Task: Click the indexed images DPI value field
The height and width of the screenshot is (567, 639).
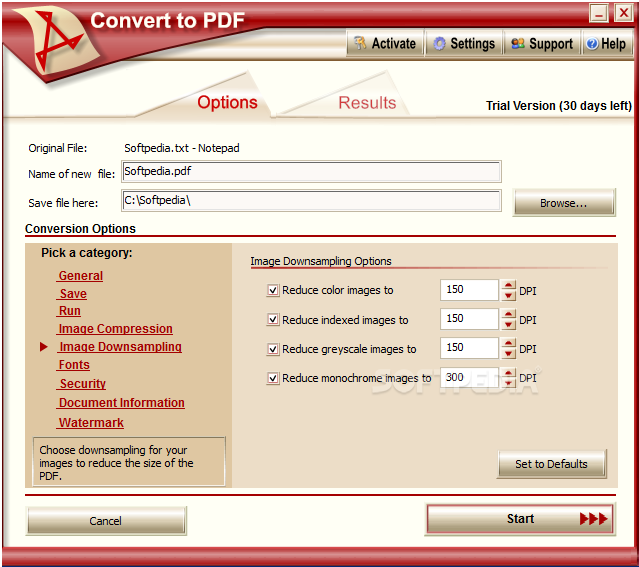Action: coord(469,319)
